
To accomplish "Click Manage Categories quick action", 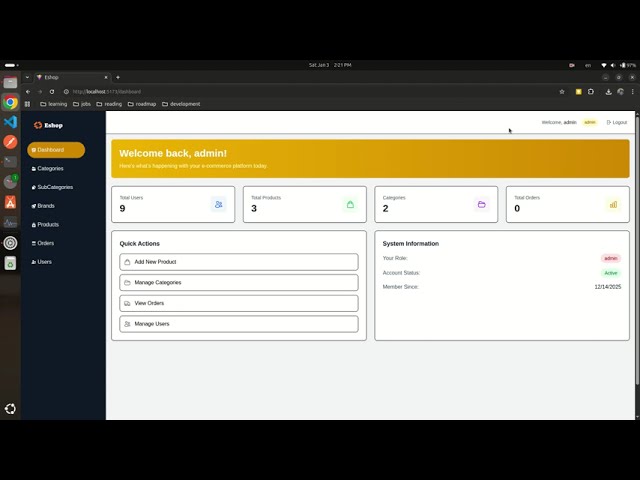I will tap(239, 282).
